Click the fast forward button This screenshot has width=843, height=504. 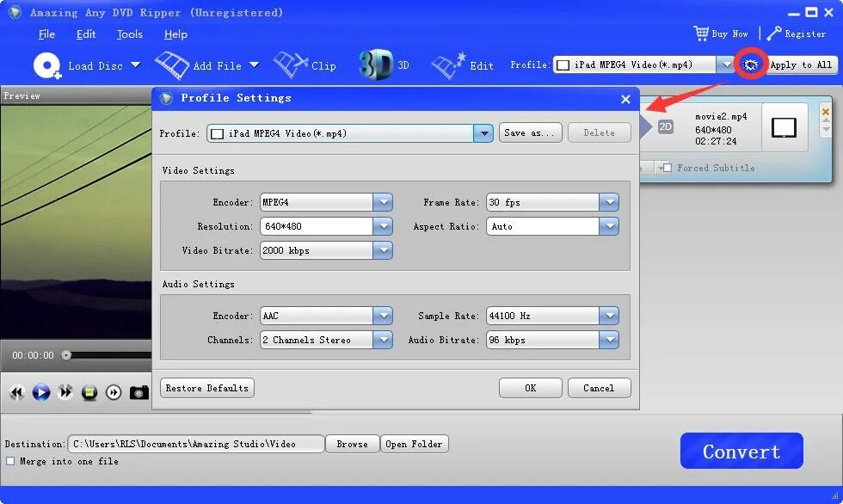[x=65, y=393]
